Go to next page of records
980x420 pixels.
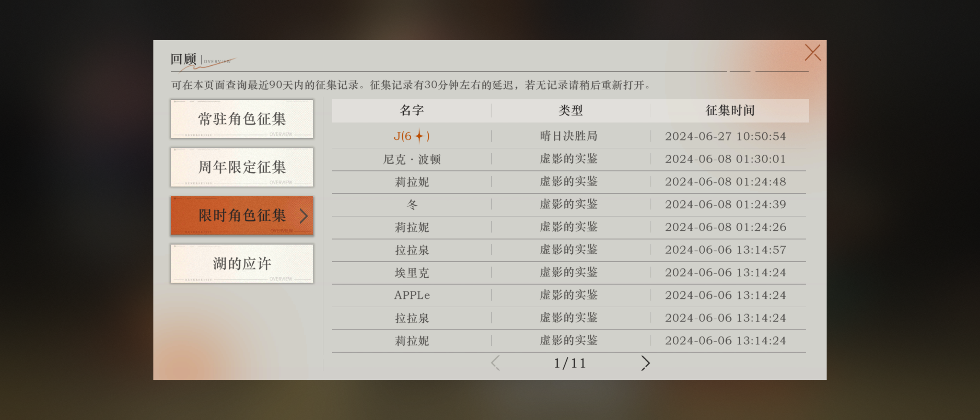645,363
